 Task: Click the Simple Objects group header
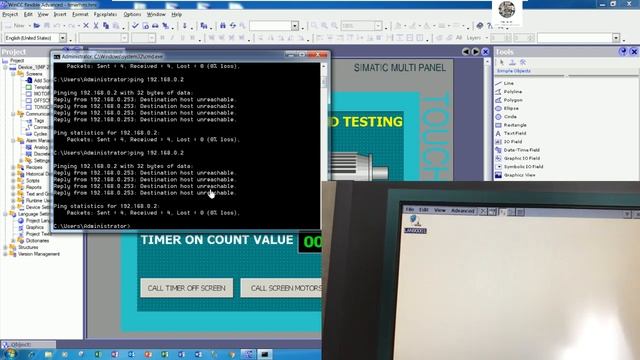click(x=513, y=71)
